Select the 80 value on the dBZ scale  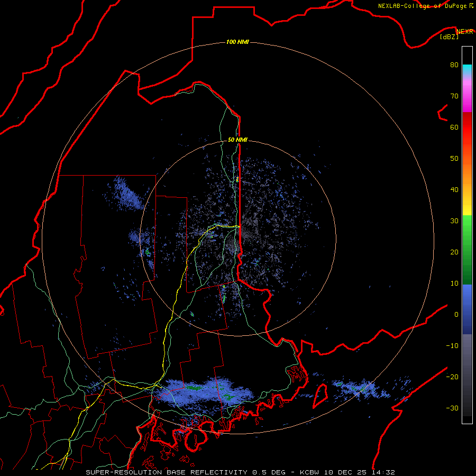point(454,65)
